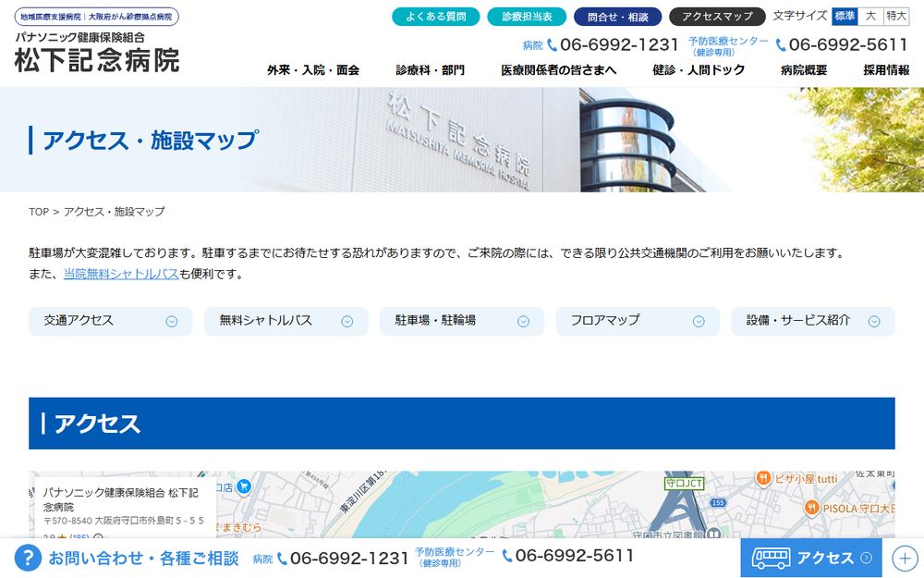The height and width of the screenshot is (578, 924).
Task: Call footer number 06-6992-5611
Action: [x=575, y=556]
